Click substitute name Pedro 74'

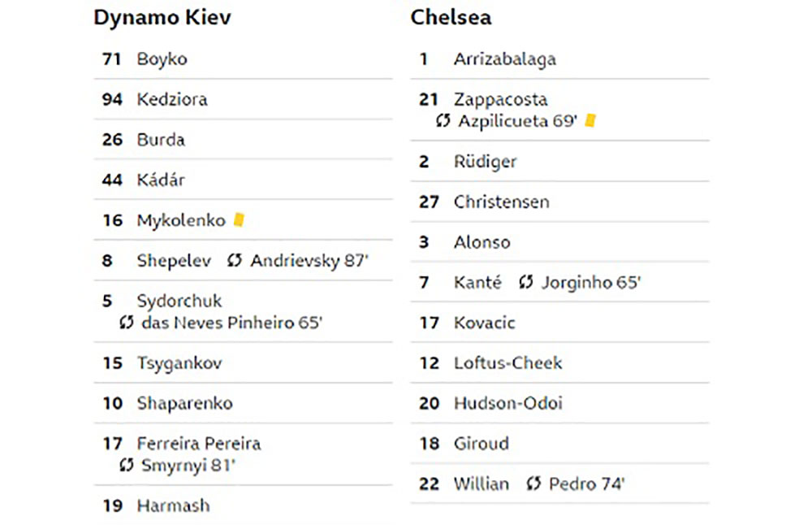587,484
